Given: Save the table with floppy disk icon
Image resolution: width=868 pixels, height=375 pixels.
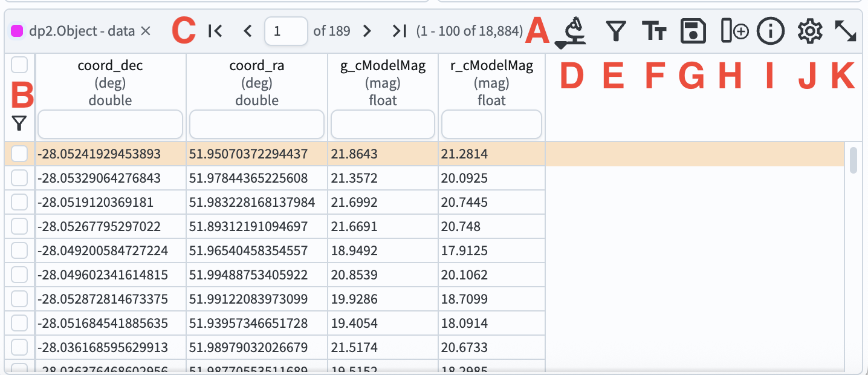Looking at the screenshot, I should click(x=693, y=31).
